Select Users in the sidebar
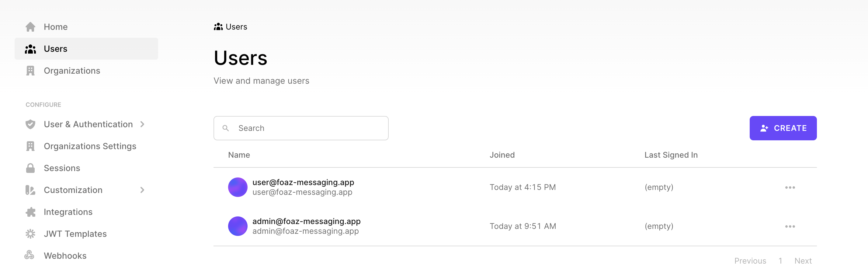 pyautogui.click(x=56, y=49)
